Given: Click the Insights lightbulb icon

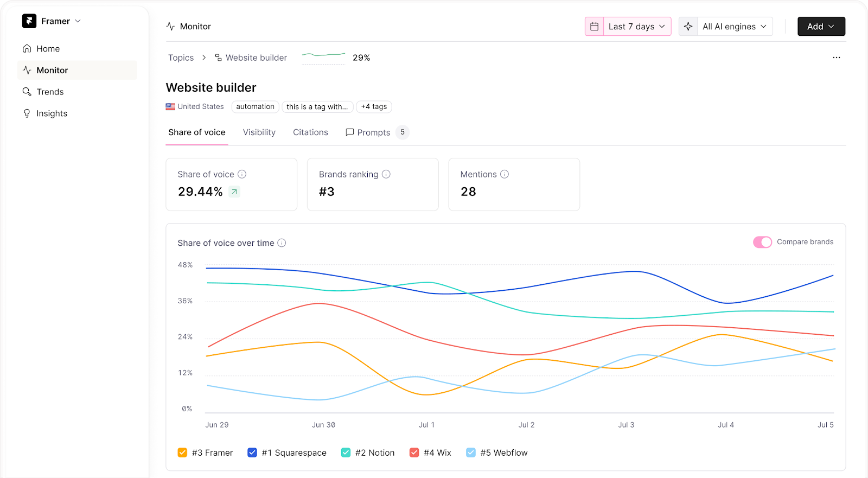Looking at the screenshot, I should pos(27,113).
